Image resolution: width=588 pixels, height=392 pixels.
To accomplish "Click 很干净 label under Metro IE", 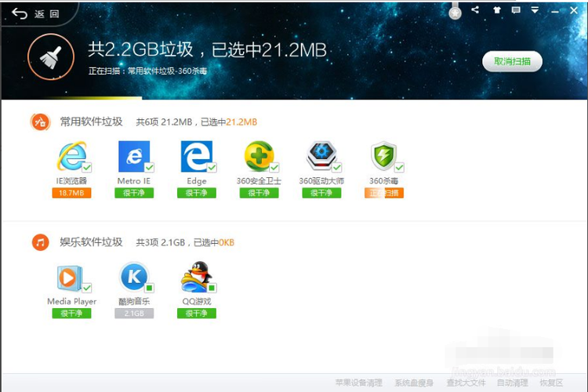I will 134,193.
